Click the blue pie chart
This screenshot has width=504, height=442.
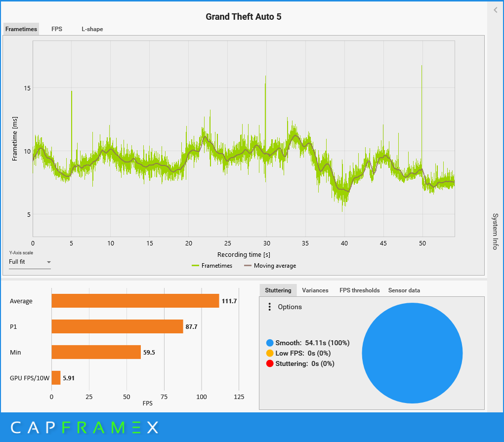(x=412, y=353)
